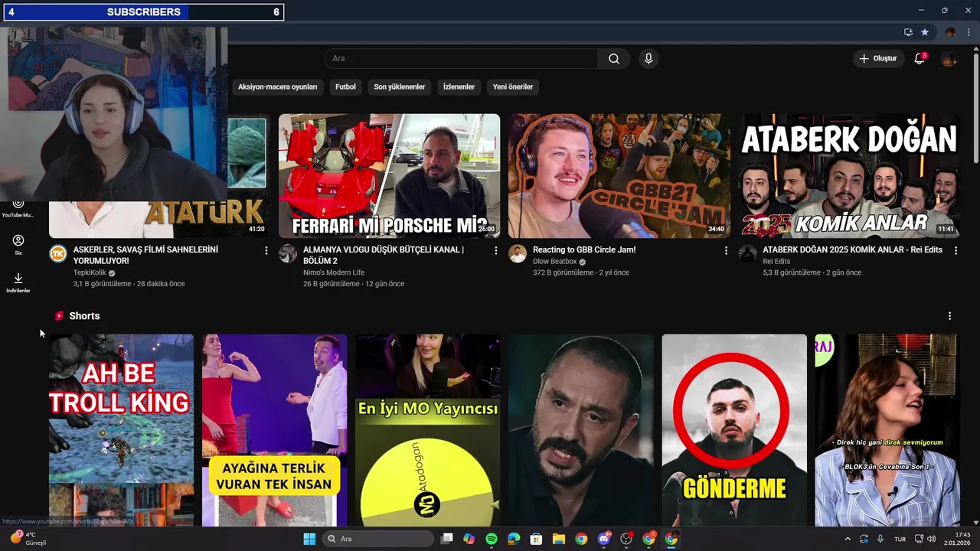Open File Explorer from the taskbar
The width and height of the screenshot is (980, 551).
coord(559,539)
